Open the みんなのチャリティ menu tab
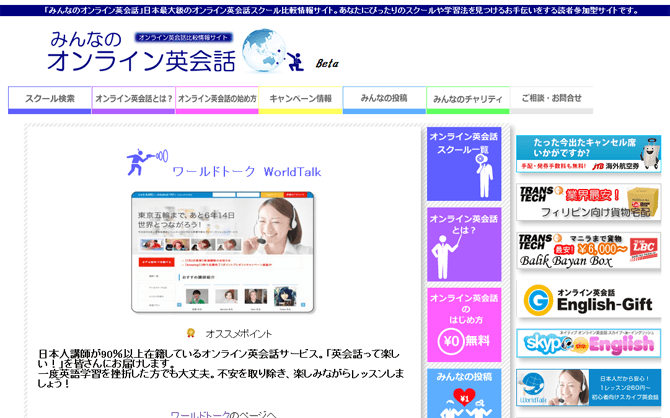This screenshot has width=670, height=418. point(468,100)
